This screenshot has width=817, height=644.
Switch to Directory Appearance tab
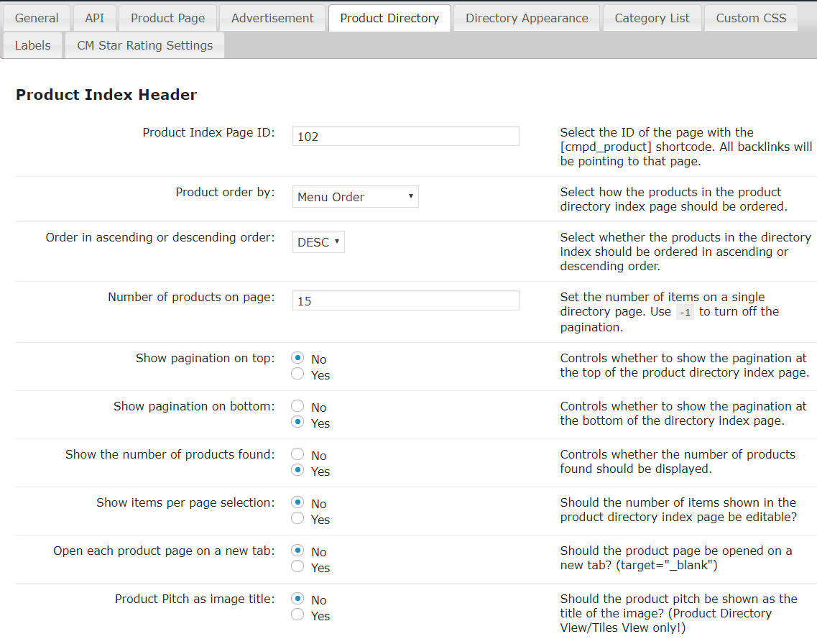[x=527, y=18]
